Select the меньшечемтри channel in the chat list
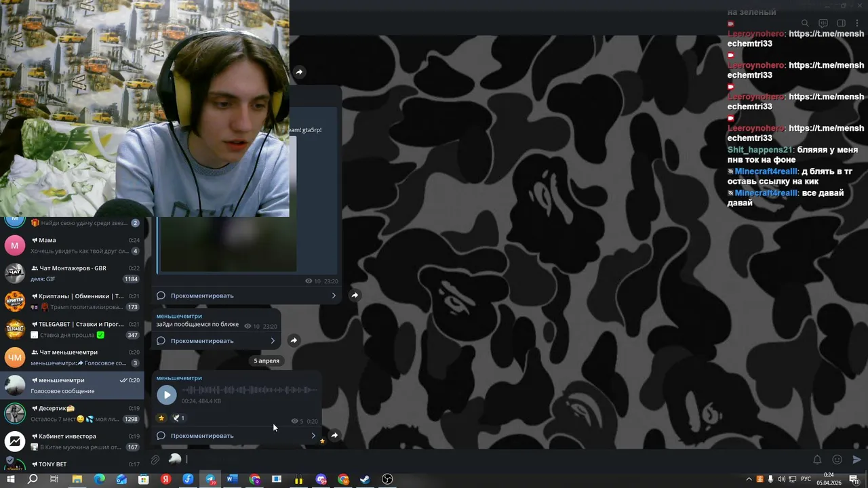Viewport: 868px width, 488px height. 72,385
